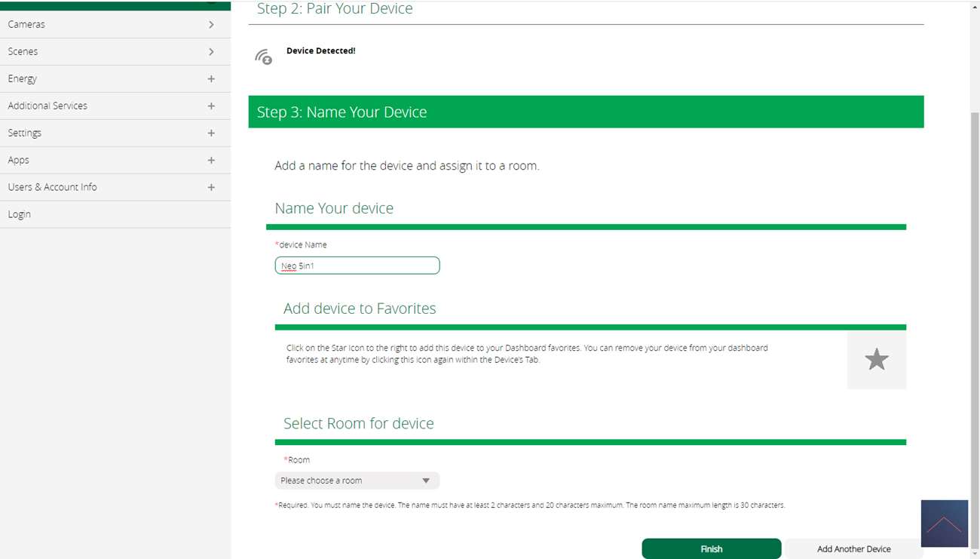Click the plus icon next to Settings
This screenshot has height=559, width=980.
(x=211, y=134)
